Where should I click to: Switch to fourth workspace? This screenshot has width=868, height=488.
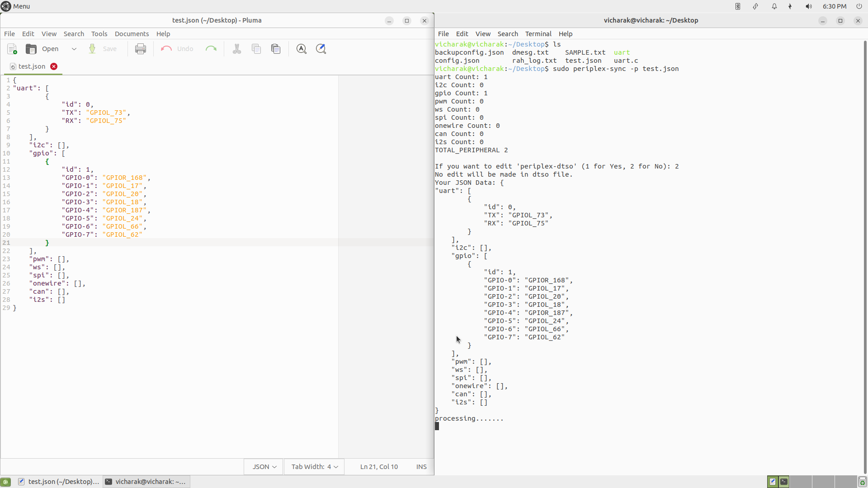click(846, 482)
